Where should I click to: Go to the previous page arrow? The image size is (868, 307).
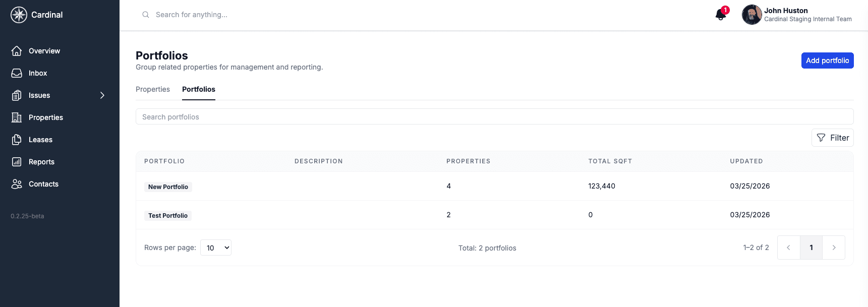point(788,248)
